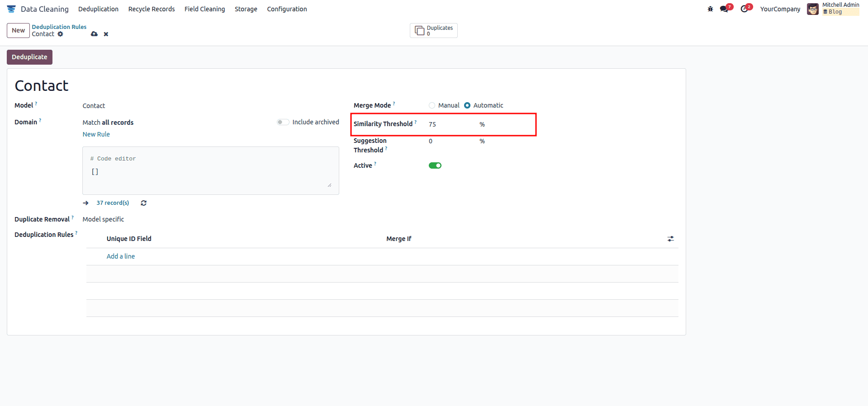Viewport: 868px width, 406px height.
Task: Select Automatic merge mode
Action: pos(467,105)
